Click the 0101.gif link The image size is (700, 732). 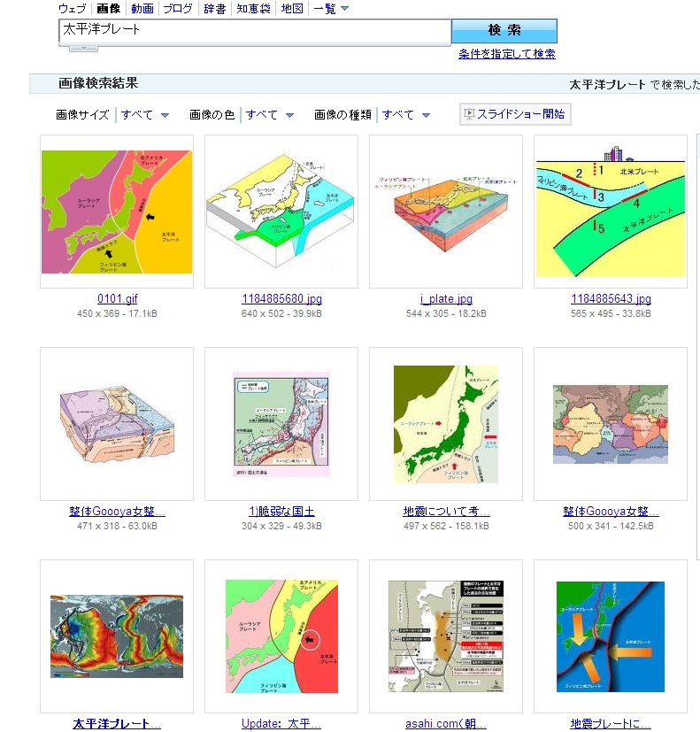tap(117, 298)
